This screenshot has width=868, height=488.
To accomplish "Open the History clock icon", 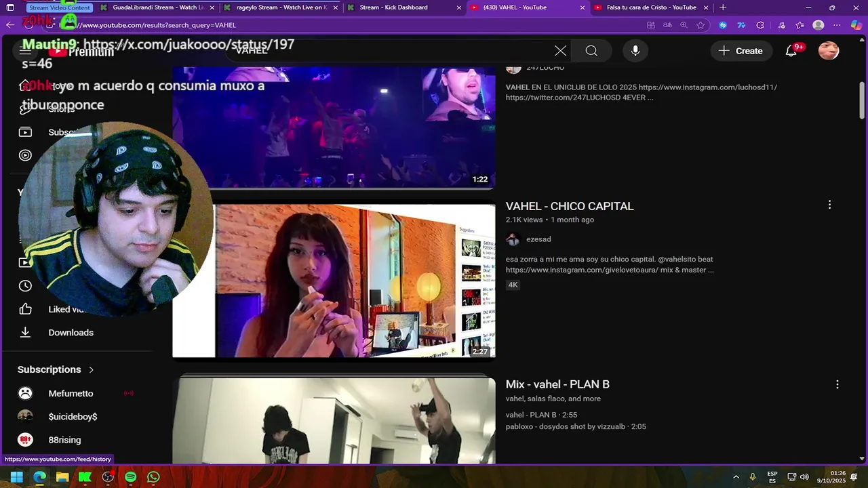I will click(x=25, y=286).
